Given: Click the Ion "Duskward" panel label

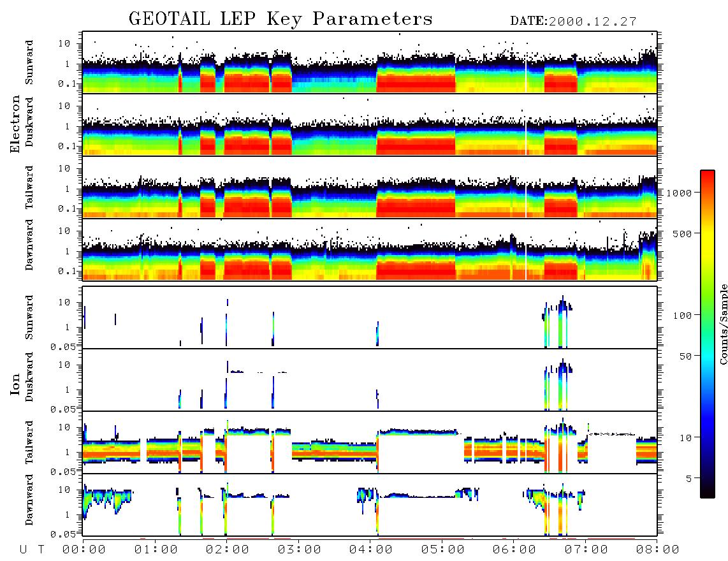Looking at the screenshot, I should (29, 377).
